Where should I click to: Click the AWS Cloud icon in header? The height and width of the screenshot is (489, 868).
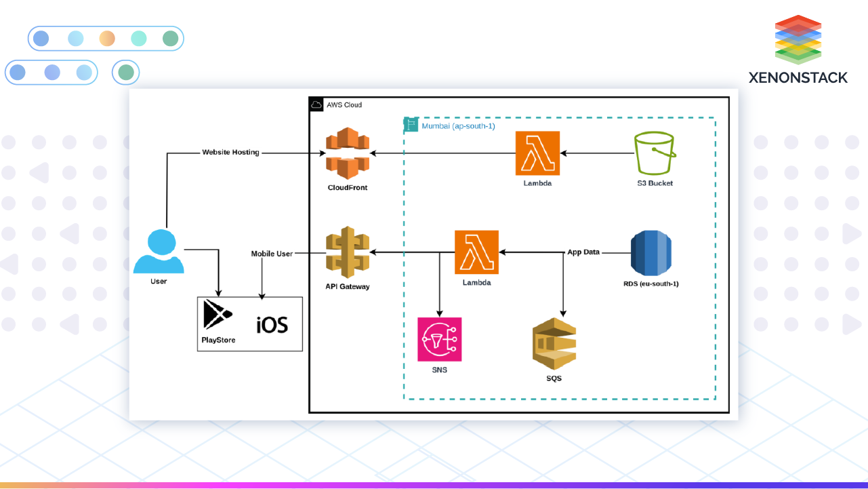(x=316, y=104)
